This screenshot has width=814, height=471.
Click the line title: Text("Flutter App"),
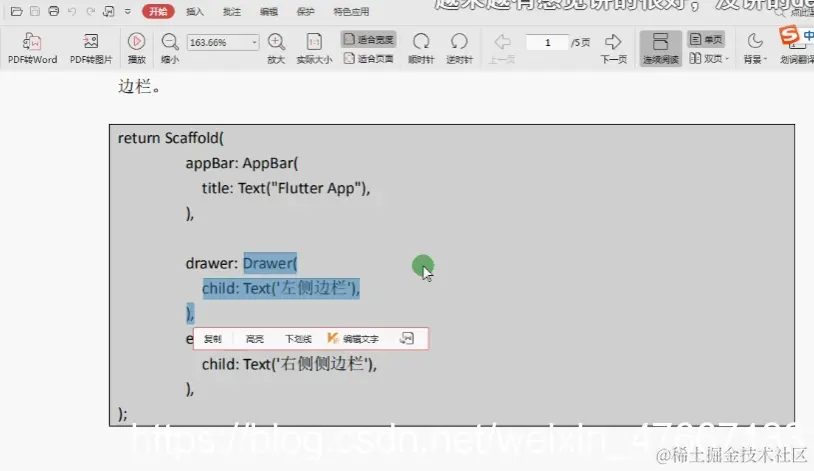point(286,188)
